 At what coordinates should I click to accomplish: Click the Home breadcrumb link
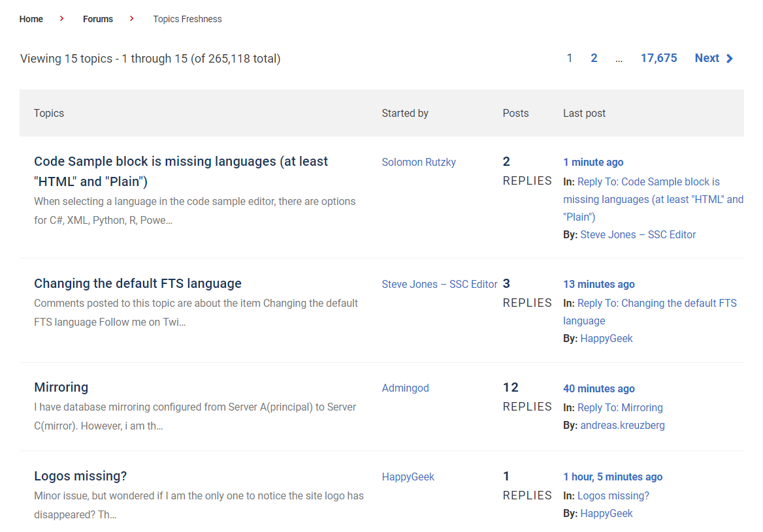coord(31,19)
